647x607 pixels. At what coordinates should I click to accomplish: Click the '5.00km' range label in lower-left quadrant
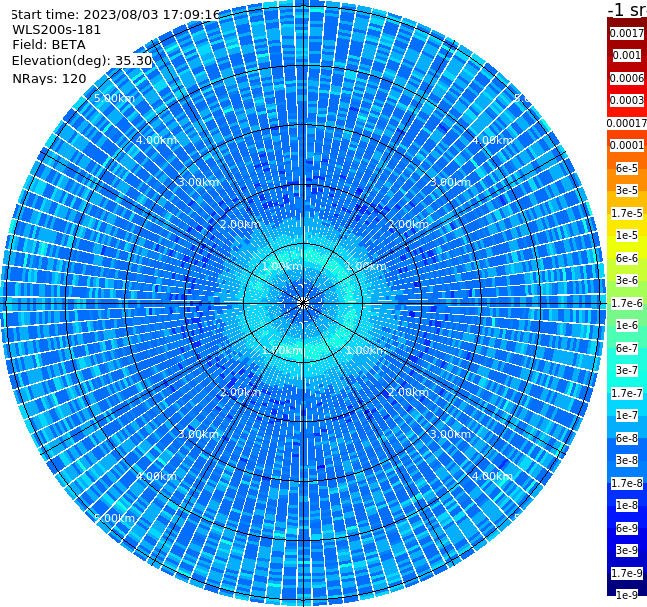(114, 518)
